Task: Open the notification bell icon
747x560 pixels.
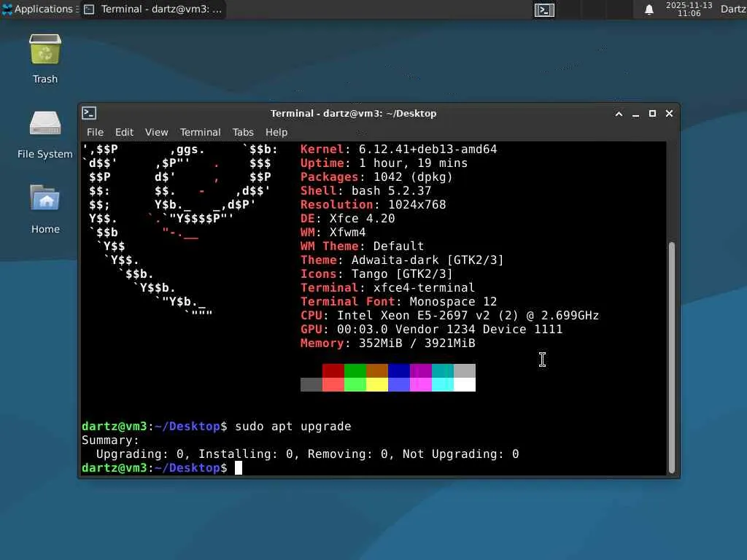Action: (x=649, y=9)
